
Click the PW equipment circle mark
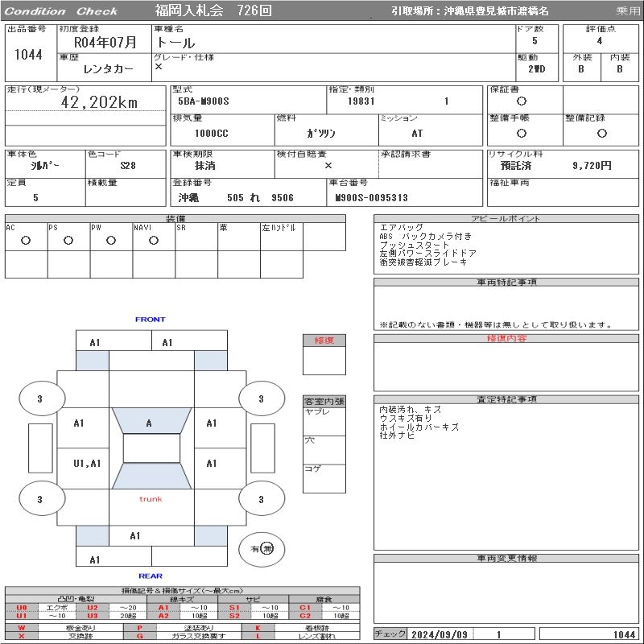point(111,241)
